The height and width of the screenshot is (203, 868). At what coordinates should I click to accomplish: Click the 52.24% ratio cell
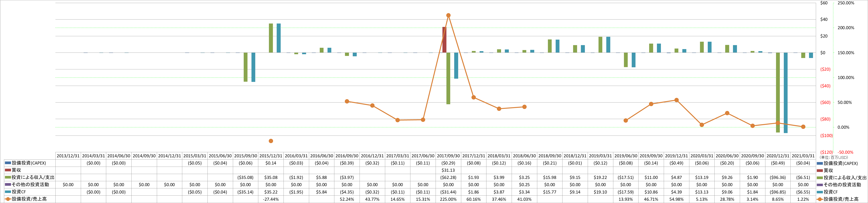pyautogui.click(x=347, y=199)
